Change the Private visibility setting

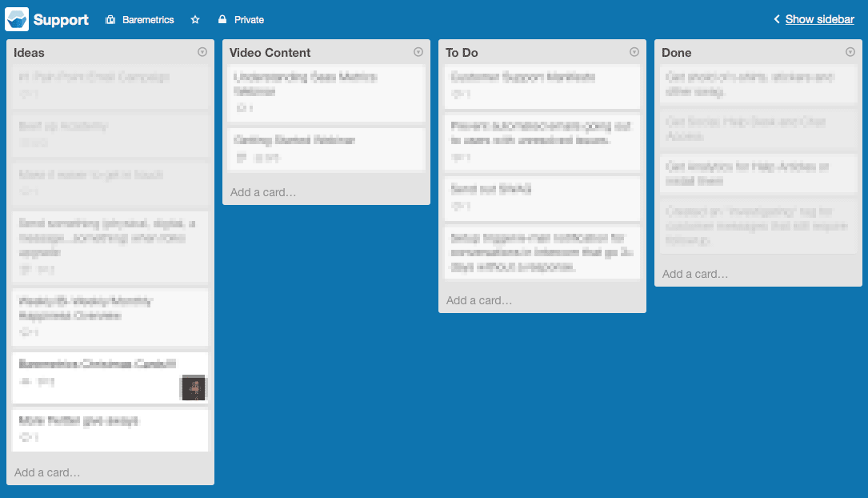[x=248, y=20]
